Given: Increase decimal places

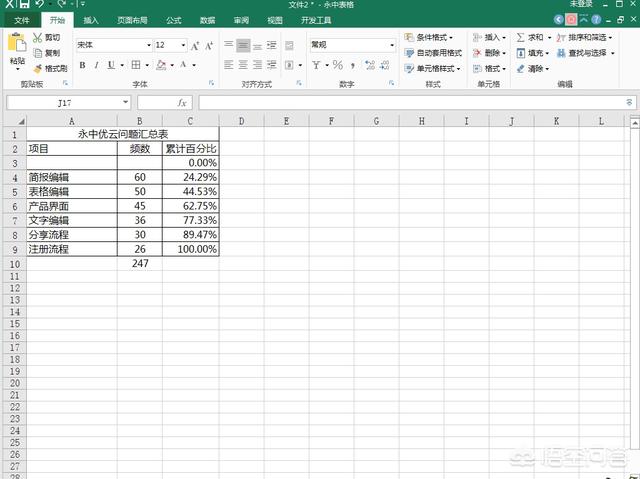Looking at the screenshot, I should tap(370, 65).
